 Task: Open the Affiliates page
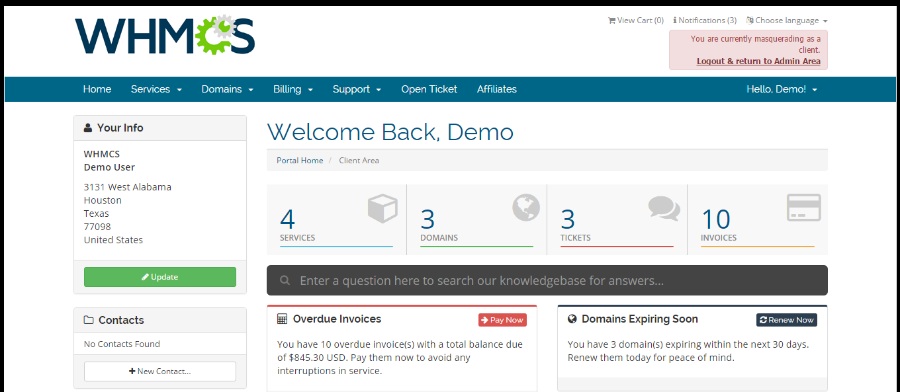click(x=496, y=90)
